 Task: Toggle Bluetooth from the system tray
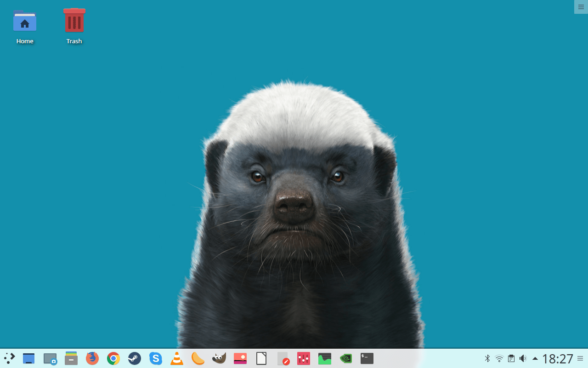point(487,358)
